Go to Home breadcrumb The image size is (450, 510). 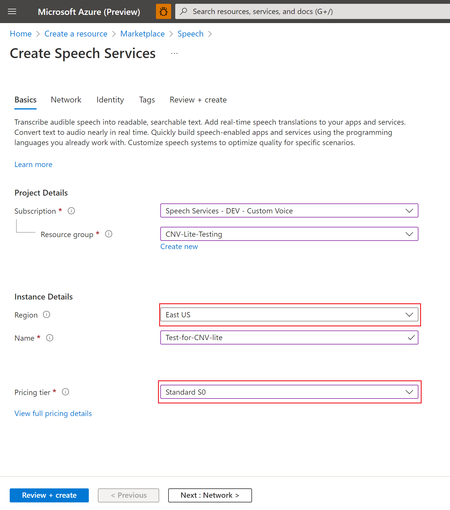coord(21,34)
